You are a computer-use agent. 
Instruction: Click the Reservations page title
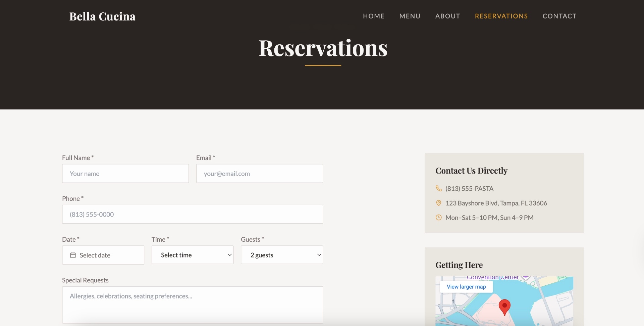[323, 48]
